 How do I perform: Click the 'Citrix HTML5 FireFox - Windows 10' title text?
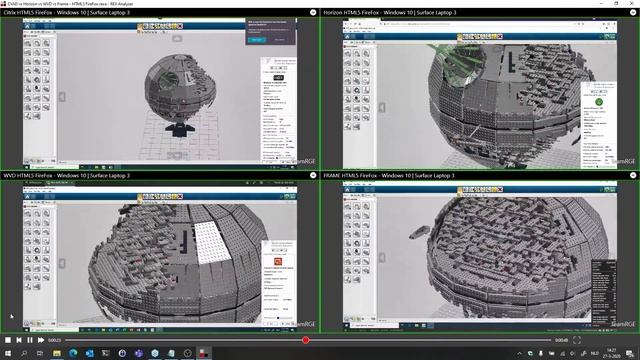(43, 13)
